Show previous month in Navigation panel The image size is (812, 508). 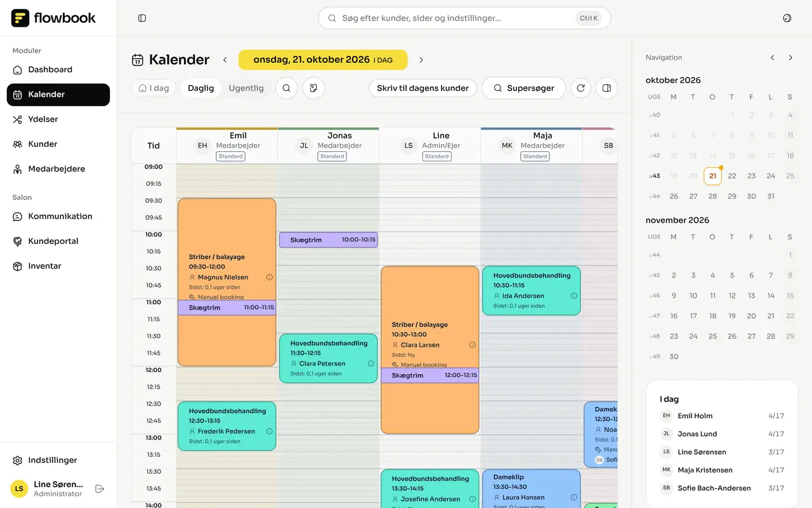click(773, 58)
